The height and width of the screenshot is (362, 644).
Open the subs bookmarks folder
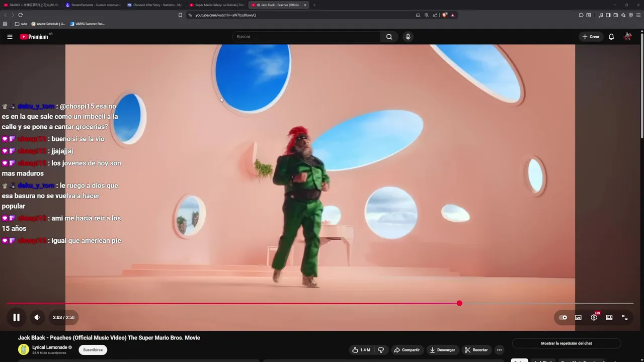coord(21,24)
